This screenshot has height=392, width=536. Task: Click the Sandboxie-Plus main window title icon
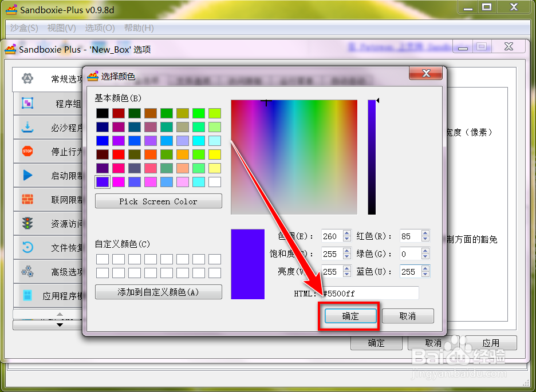pos(11,10)
